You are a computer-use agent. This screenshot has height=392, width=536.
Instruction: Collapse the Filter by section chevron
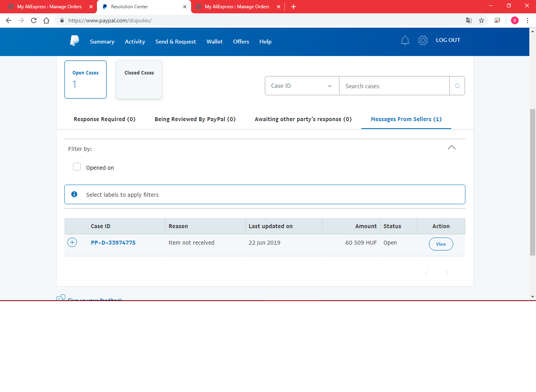pos(452,147)
